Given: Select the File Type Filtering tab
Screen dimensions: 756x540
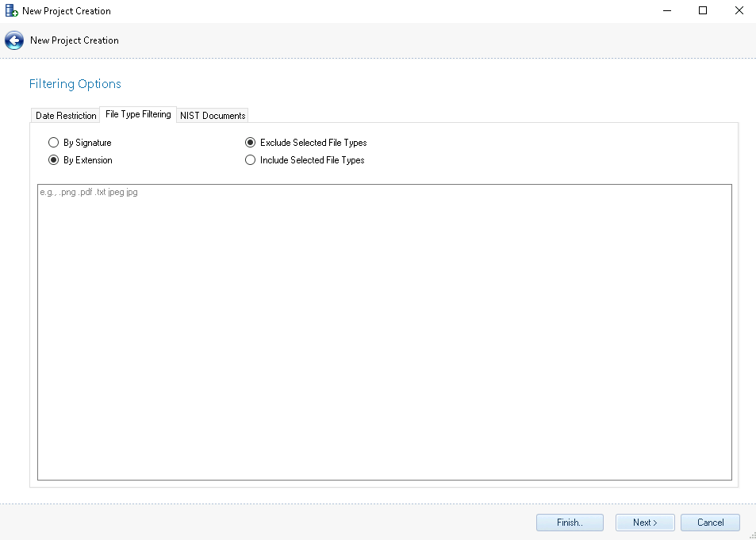Looking at the screenshot, I should [x=138, y=115].
